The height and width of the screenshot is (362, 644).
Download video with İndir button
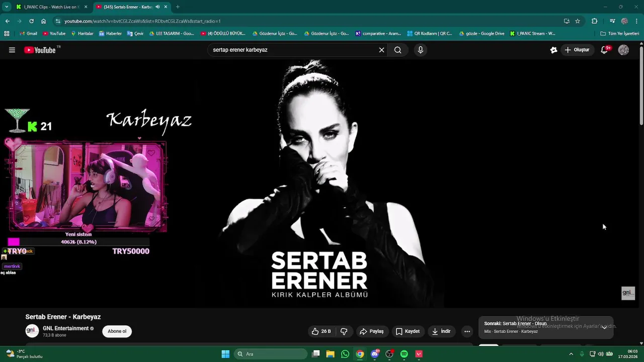click(441, 331)
